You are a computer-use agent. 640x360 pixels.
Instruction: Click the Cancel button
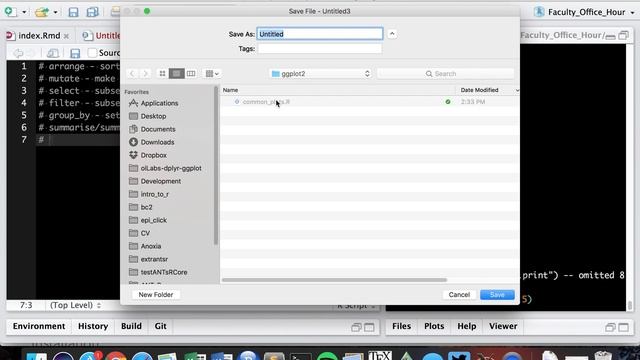(x=459, y=295)
